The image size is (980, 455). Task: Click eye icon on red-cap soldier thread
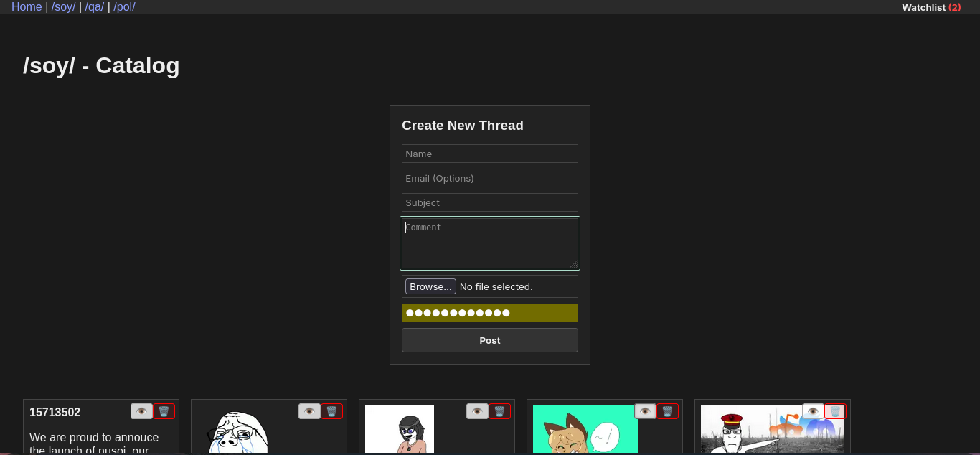click(x=813, y=411)
